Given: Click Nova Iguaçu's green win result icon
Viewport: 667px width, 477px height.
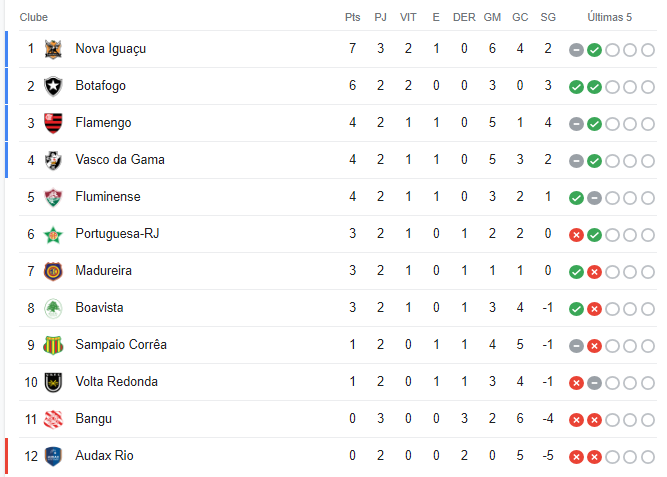Looking at the screenshot, I should click(594, 50).
